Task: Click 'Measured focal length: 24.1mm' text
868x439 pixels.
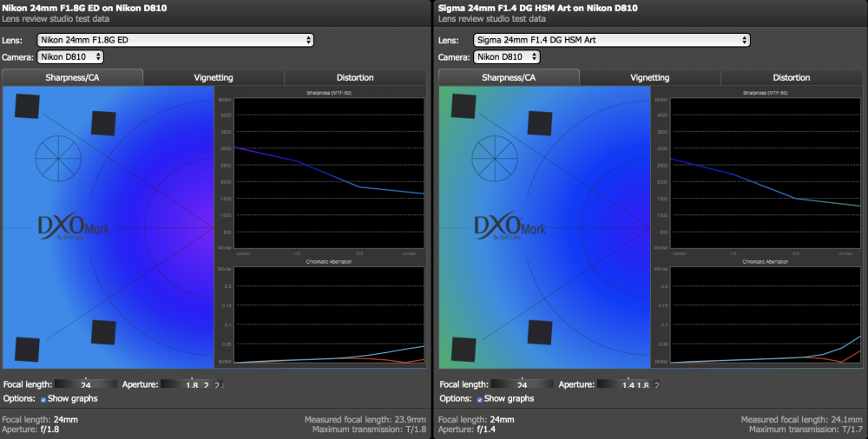Action: [801, 420]
